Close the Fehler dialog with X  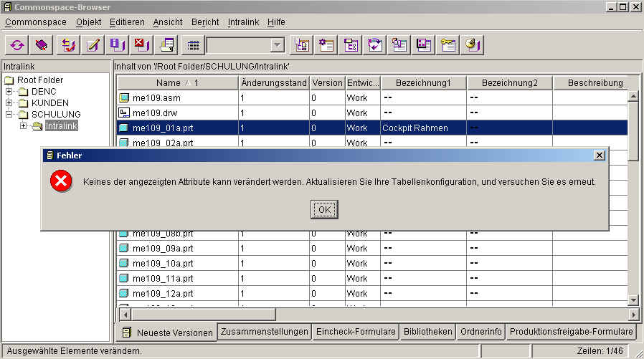600,155
